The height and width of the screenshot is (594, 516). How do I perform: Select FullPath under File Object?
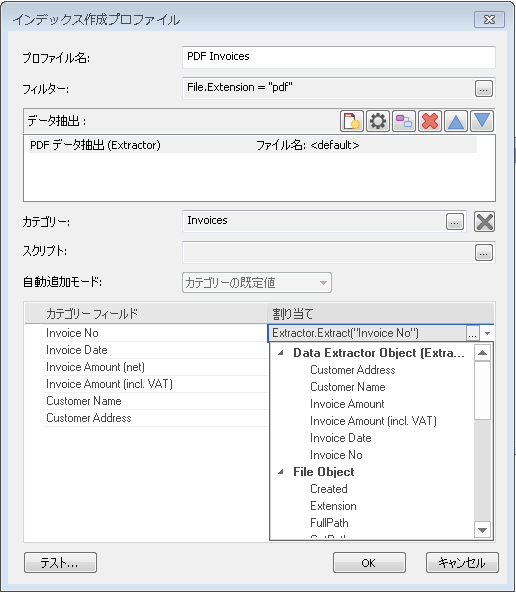click(x=329, y=523)
